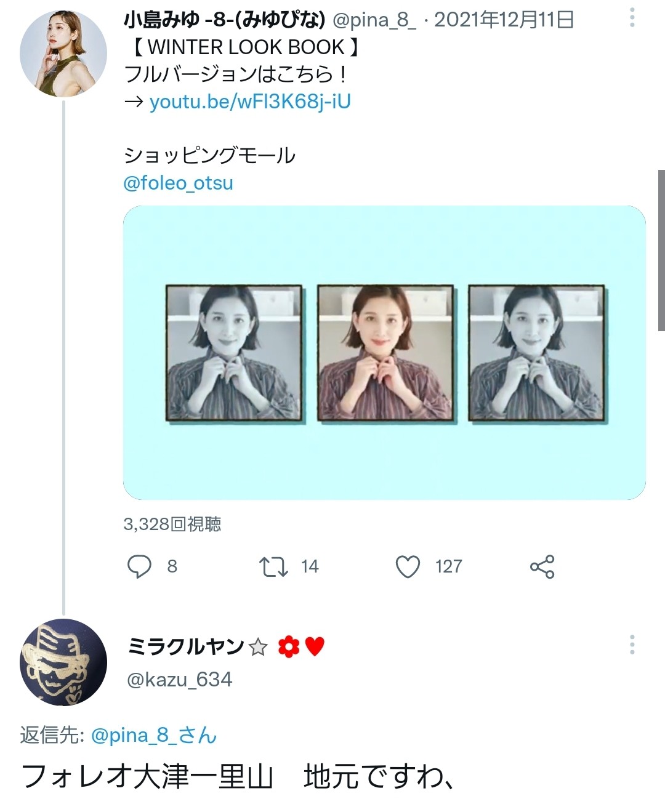Open the @pina_8_ reply-to mention link

[154, 735]
